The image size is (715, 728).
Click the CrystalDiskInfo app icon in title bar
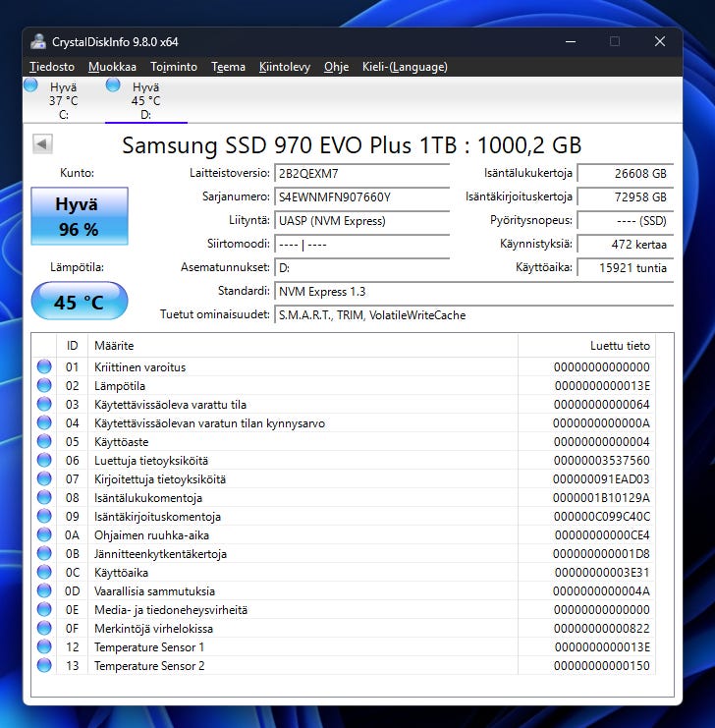tap(38, 42)
